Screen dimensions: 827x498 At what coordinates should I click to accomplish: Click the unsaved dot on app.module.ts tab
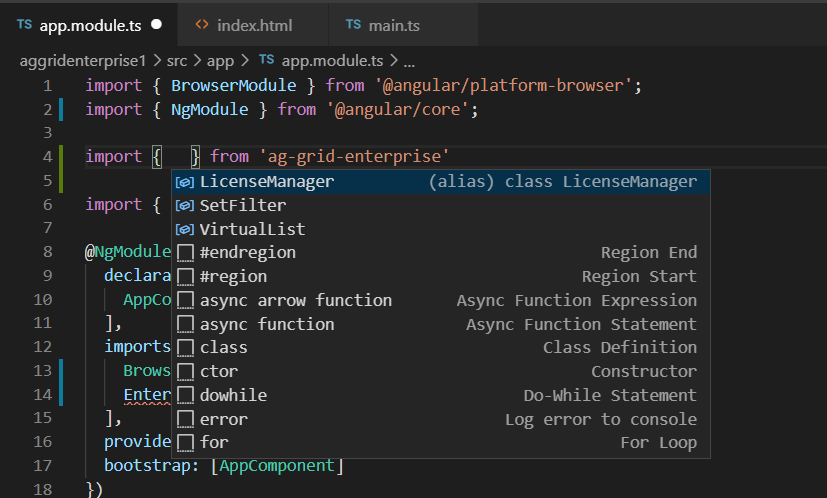tap(157, 25)
